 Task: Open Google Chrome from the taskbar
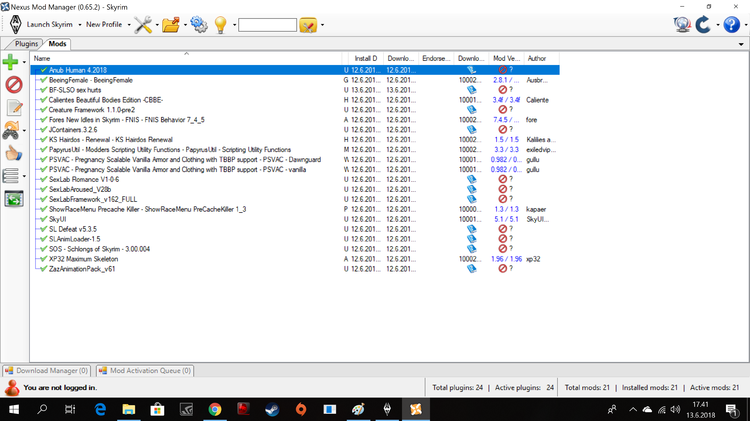(215, 410)
